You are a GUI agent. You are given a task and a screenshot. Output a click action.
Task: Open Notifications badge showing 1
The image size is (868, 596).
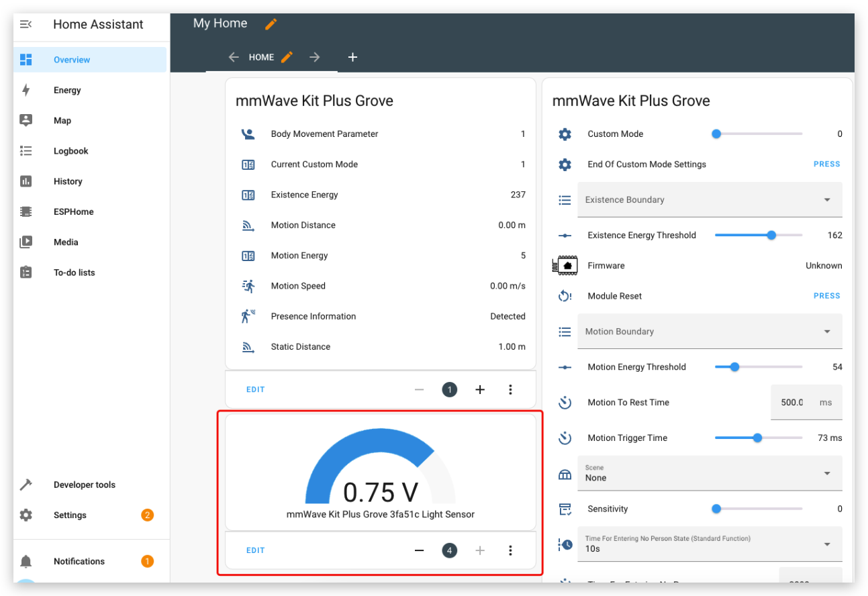tap(147, 561)
